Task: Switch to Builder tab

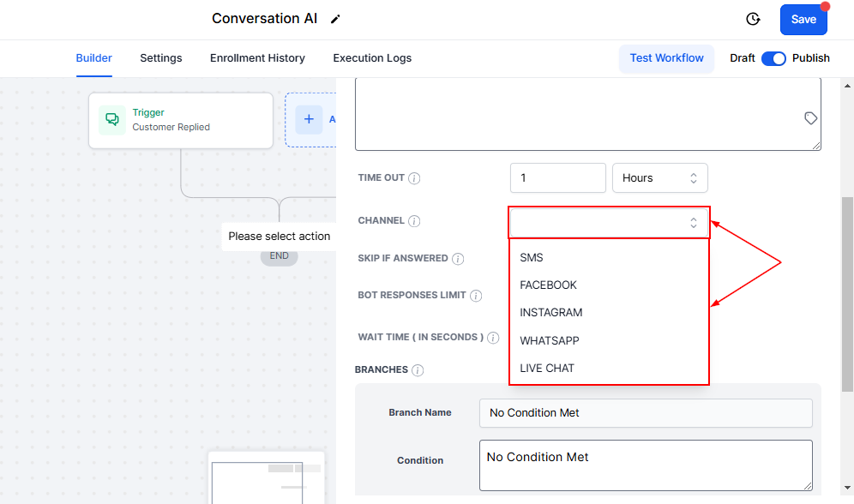Action: (x=93, y=58)
